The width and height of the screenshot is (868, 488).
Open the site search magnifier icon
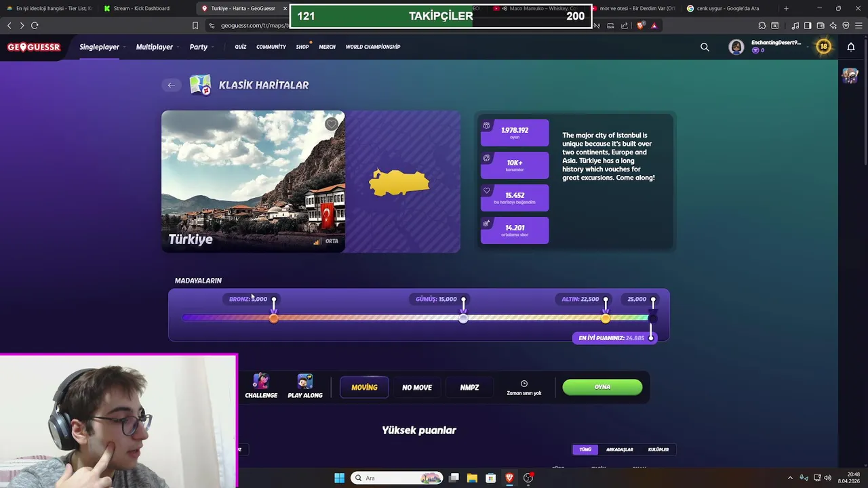click(x=705, y=47)
